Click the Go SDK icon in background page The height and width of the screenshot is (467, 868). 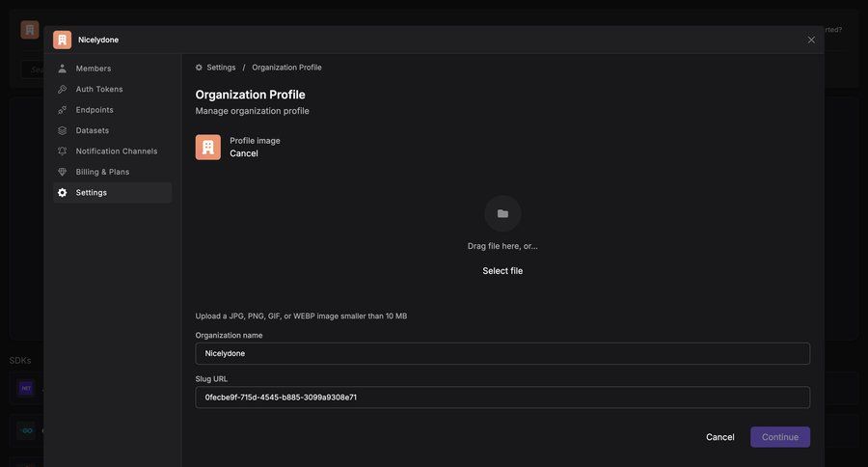tap(26, 430)
